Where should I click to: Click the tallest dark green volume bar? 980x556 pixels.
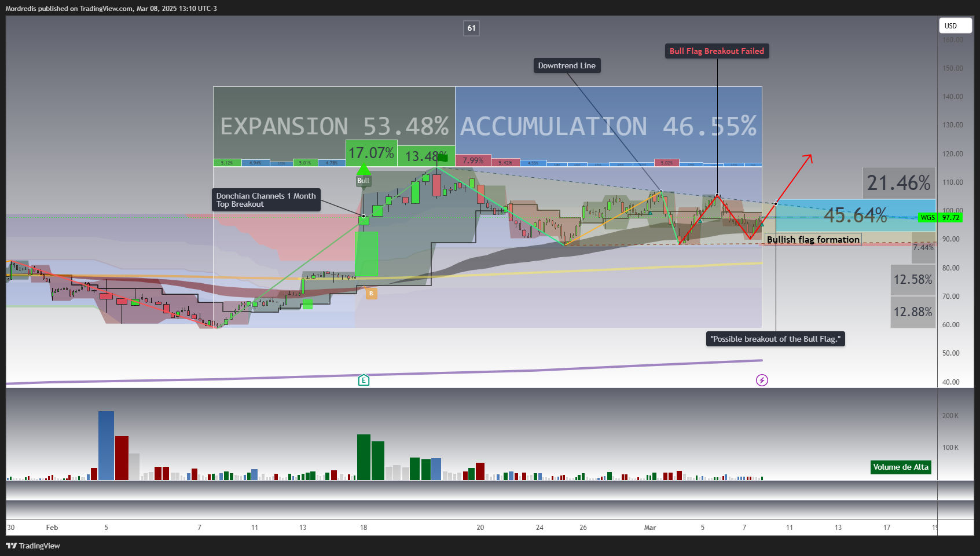pos(364,457)
